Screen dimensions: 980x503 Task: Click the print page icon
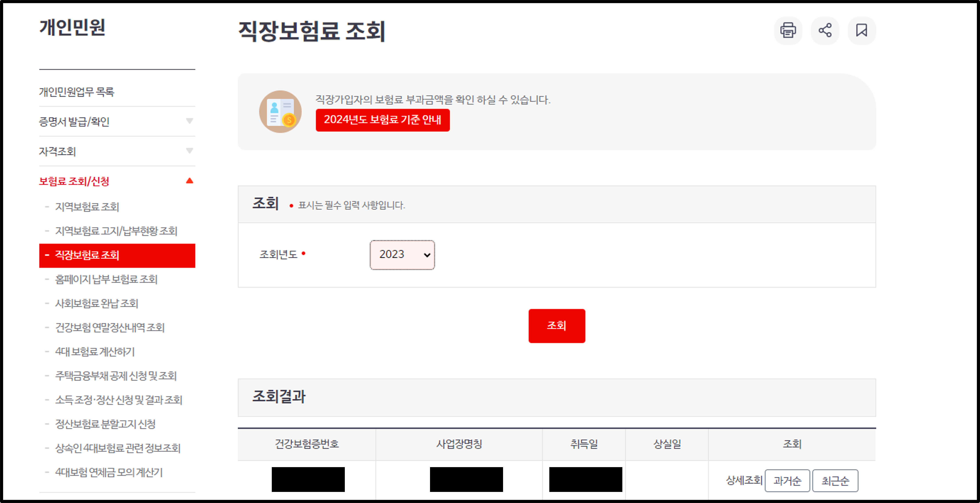click(x=787, y=31)
